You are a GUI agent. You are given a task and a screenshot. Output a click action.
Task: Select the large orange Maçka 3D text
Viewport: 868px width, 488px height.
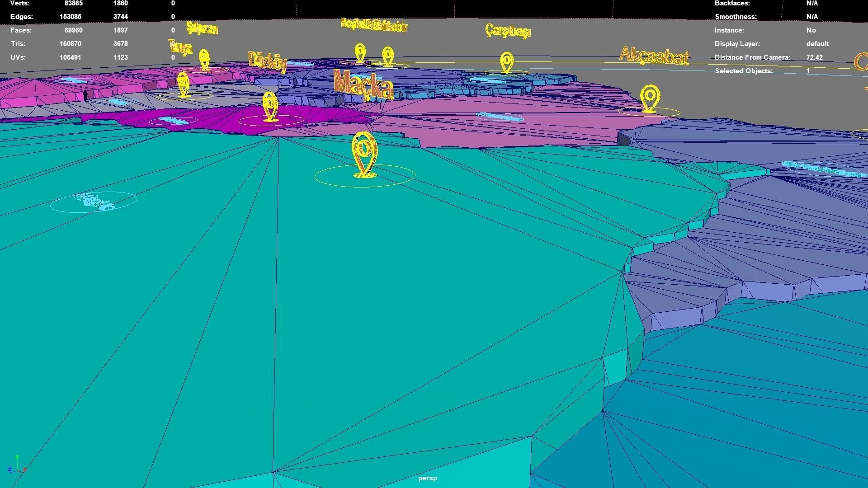click(363, 84)
